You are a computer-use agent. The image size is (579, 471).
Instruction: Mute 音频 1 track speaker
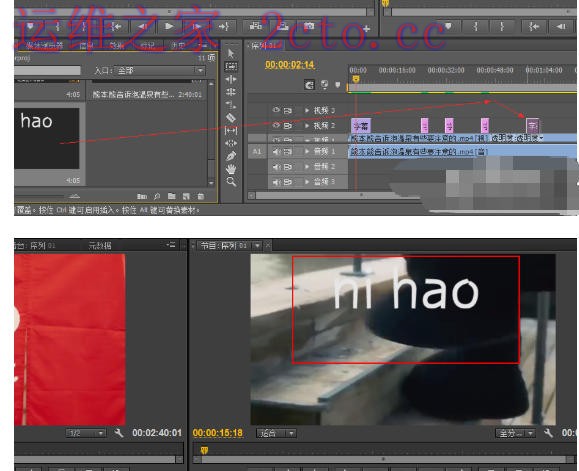tap(277, 151)
